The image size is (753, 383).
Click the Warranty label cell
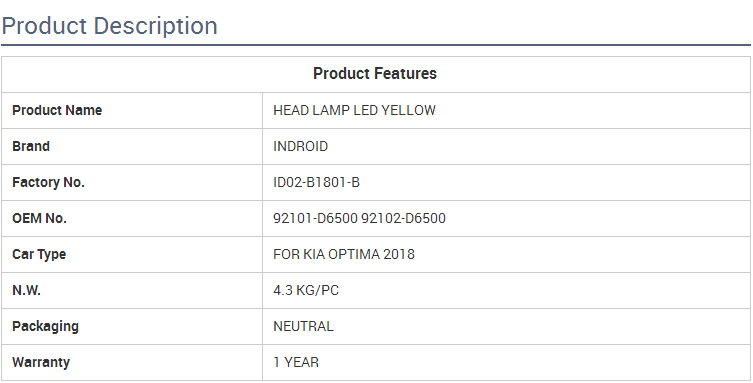coord(132,362)
